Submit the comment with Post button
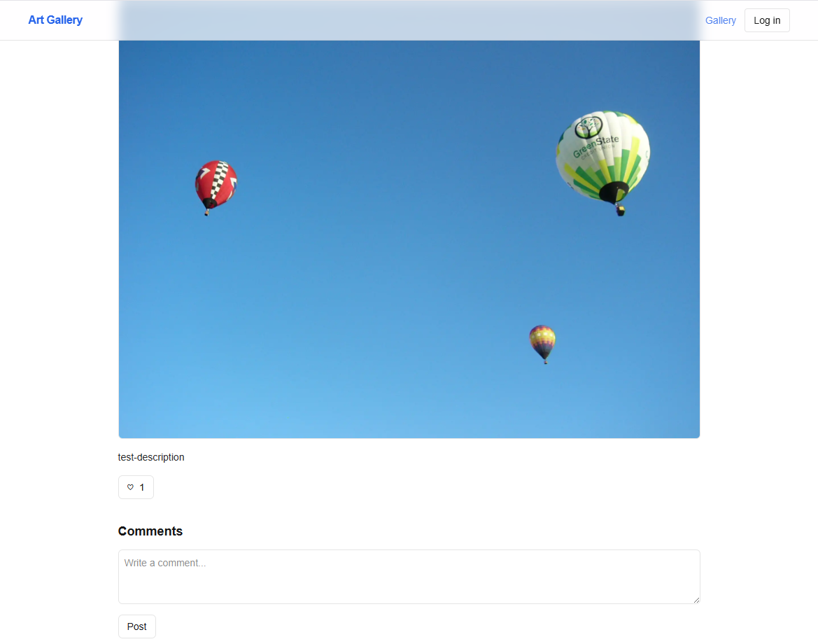Image resolution: width=818 pixels, height=644 pixels. [136, 626]
